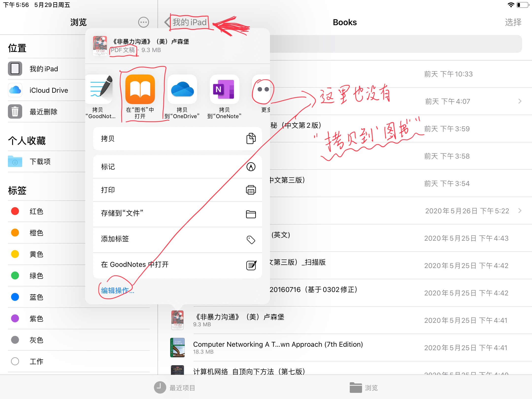
Task: Tap Edit Actions link
Action: tap(117, 290)
